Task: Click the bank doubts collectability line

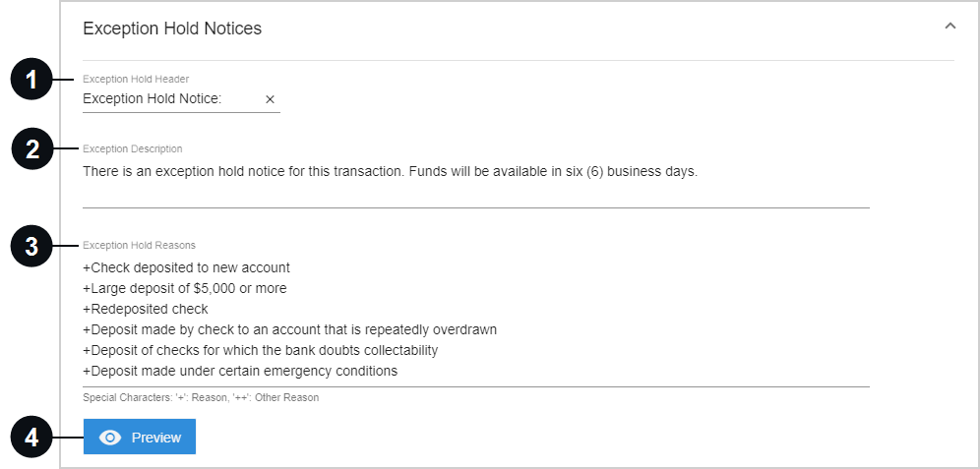Action: pyautogui.click(x=260, y=350)
